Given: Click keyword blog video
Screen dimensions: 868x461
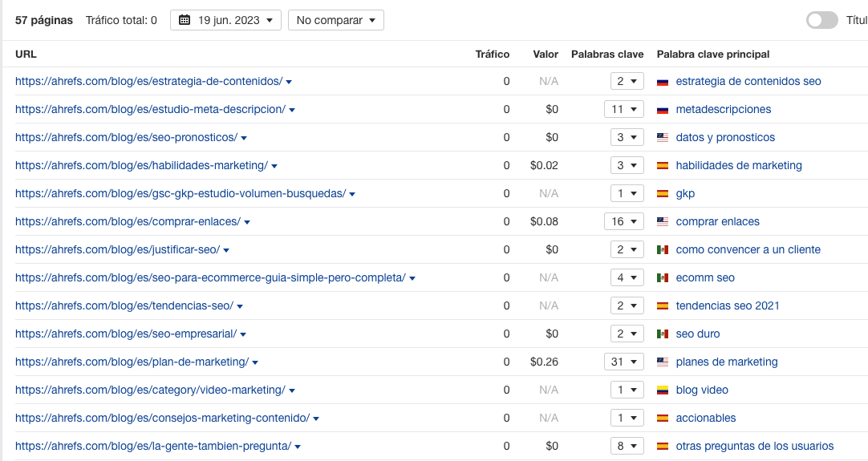Looking at the screenshot, I should [702, 390].
